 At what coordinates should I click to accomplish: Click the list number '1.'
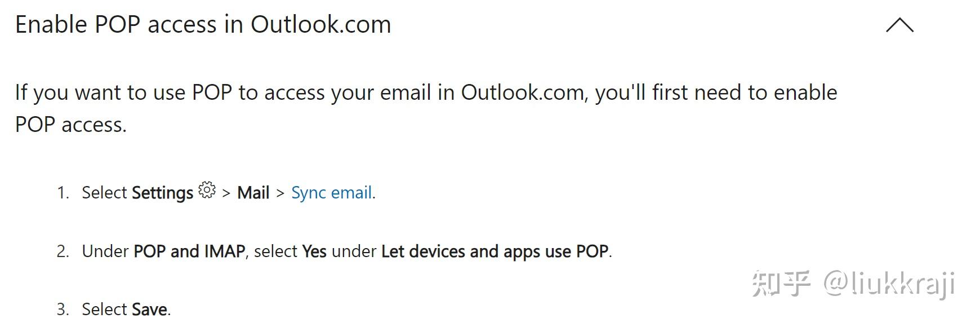[63, 193]
